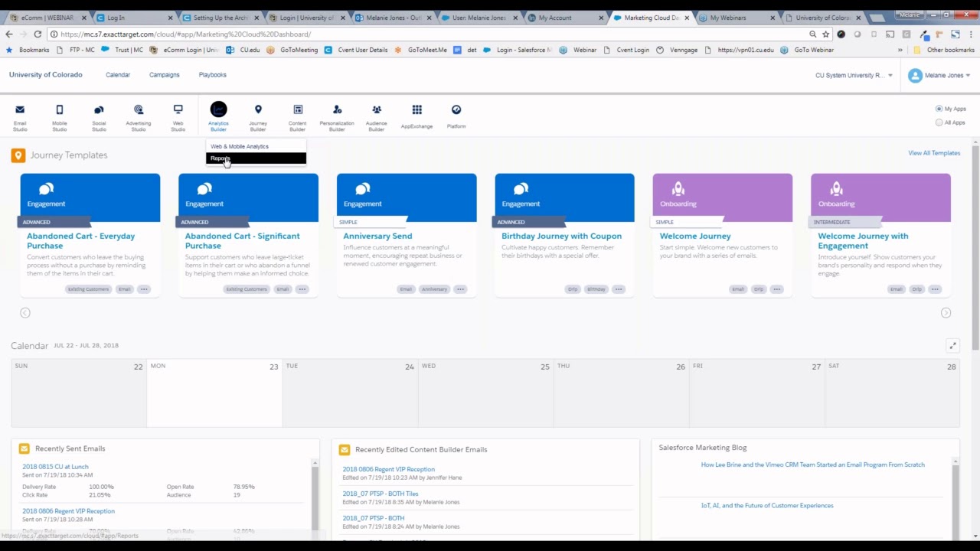Expand the hidden bookmarks chevron
This screenshot has height=551, width=980.
[x=900, y=50]
